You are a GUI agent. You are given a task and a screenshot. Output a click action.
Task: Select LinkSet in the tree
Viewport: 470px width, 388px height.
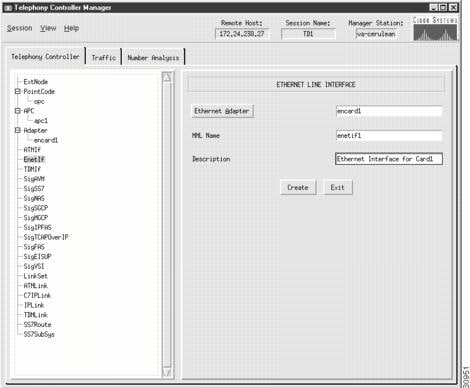coord(35,276)
